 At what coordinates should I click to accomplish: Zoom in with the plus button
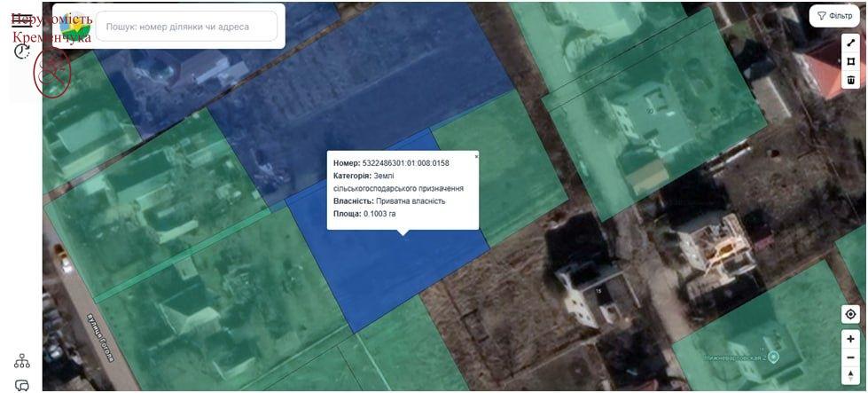tap(850, 339)
